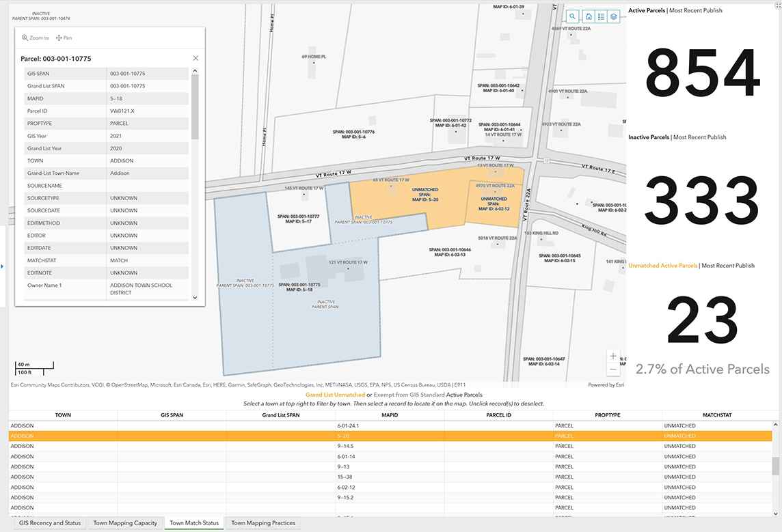Select table row with MAPID 9--15.2

[x=390, y=498]
